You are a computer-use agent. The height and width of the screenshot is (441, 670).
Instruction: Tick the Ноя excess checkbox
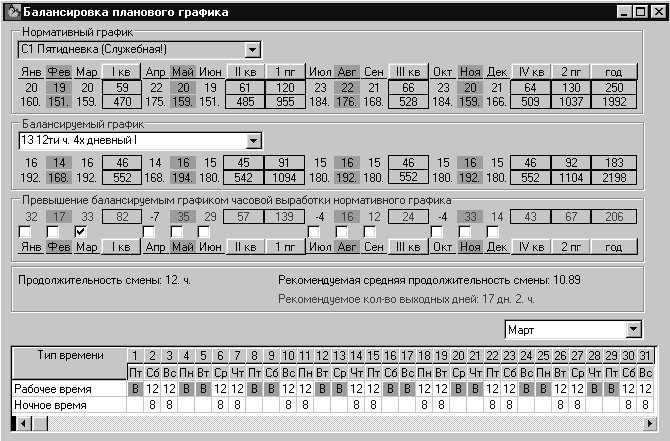coord(464,232)
